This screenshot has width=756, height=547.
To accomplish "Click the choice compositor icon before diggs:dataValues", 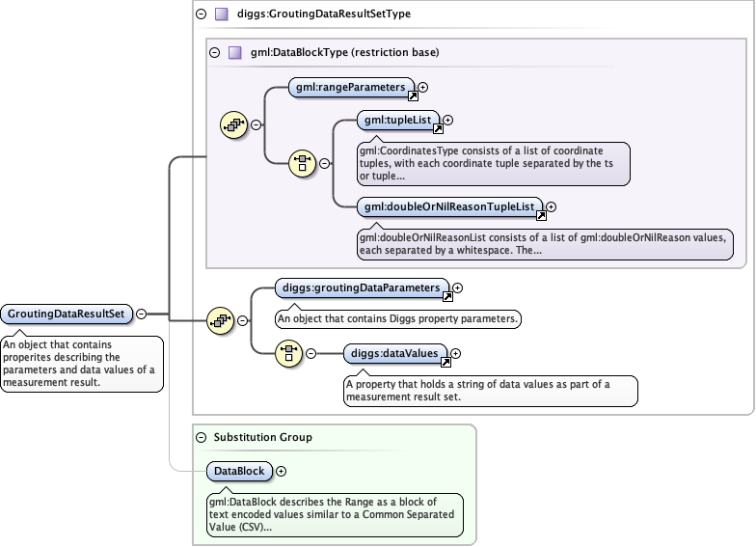I will (289, 353).
